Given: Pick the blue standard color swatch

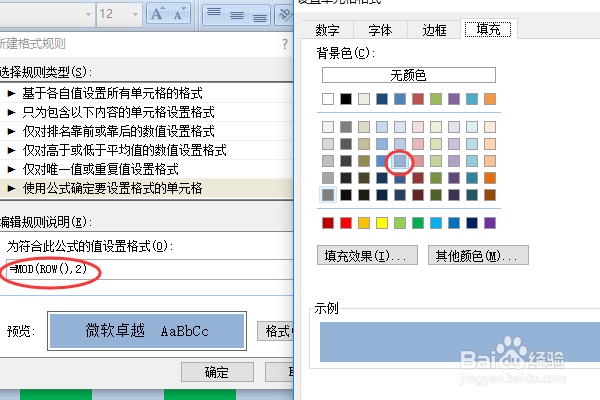Looking at the screenshot, I should pos(454,223).
